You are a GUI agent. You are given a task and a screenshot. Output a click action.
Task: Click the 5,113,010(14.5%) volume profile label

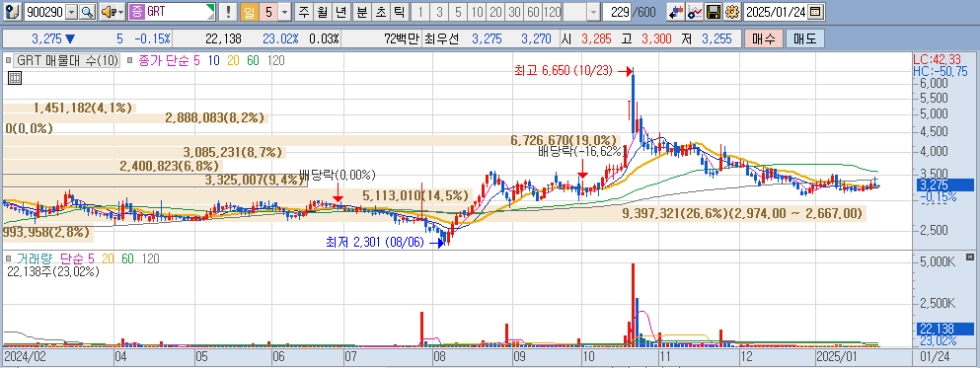coord(415,195)
